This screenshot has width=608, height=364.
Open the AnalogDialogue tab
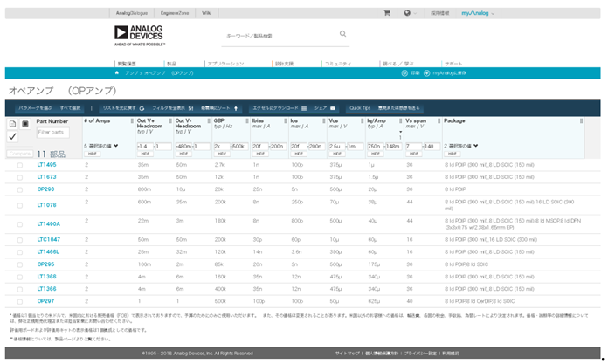(132, 13)
